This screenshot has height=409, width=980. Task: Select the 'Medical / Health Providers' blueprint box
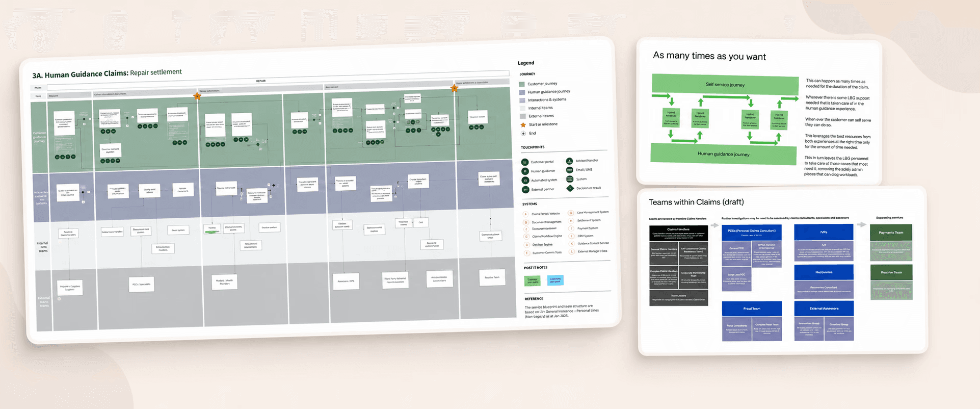pyautogui.click(x=225, y=283)
